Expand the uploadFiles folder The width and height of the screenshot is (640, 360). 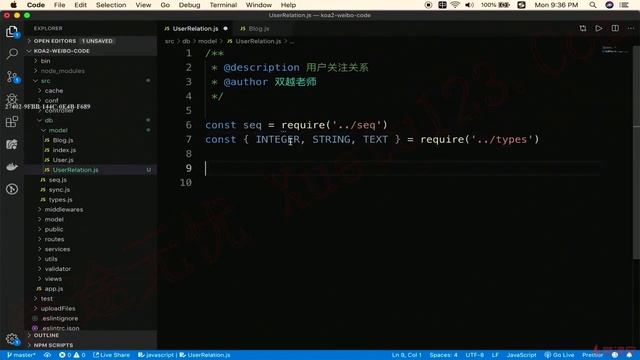coord(91,309)
